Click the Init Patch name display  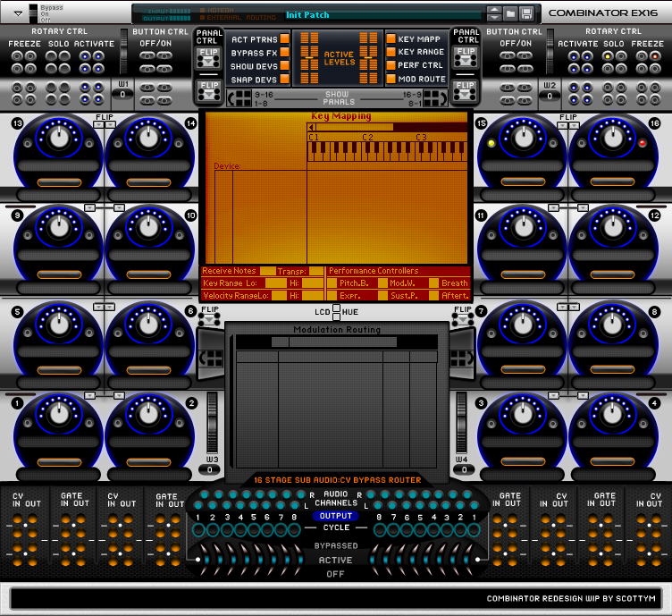tap(383, 15)
